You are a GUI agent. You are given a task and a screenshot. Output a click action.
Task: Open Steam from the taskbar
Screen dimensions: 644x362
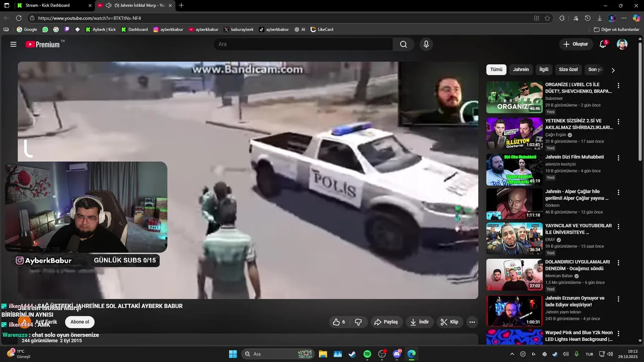(x=352, y=354)
